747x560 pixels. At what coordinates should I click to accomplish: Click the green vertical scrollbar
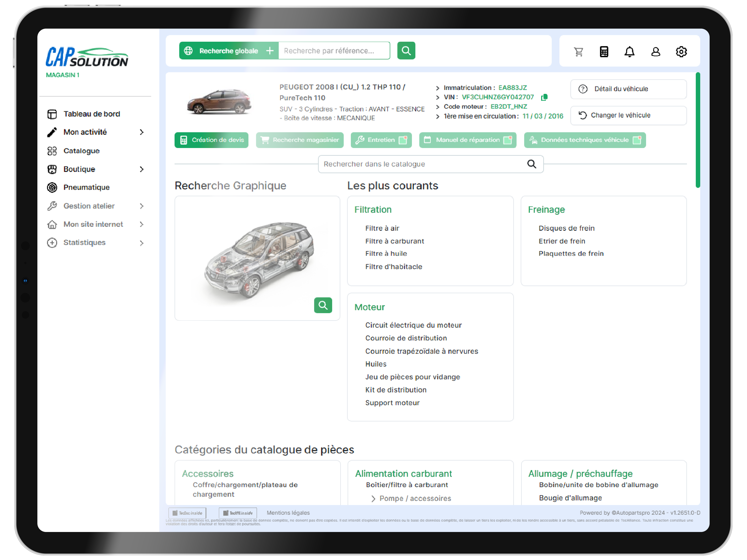(698, 130)
